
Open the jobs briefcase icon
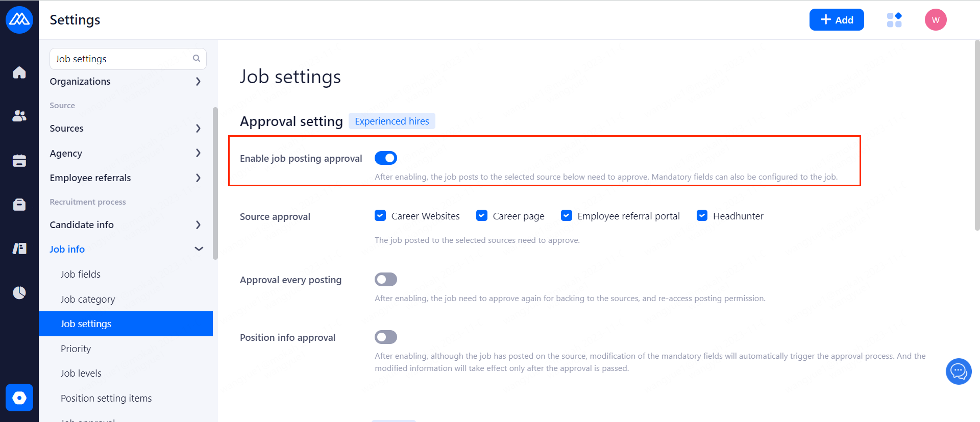coord(19,205)
